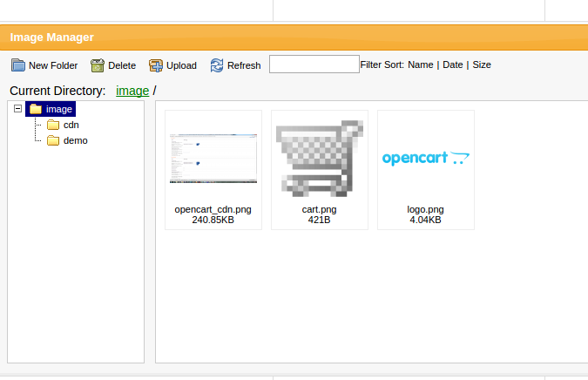Click the opencart_cdn.png file name

[x=213, y=210]
